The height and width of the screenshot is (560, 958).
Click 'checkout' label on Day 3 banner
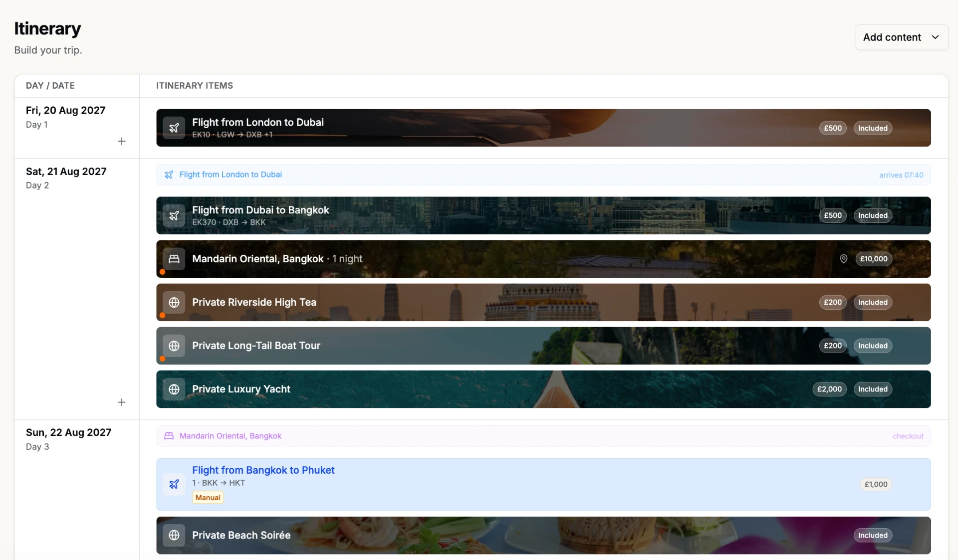click(x=908, y=436)
